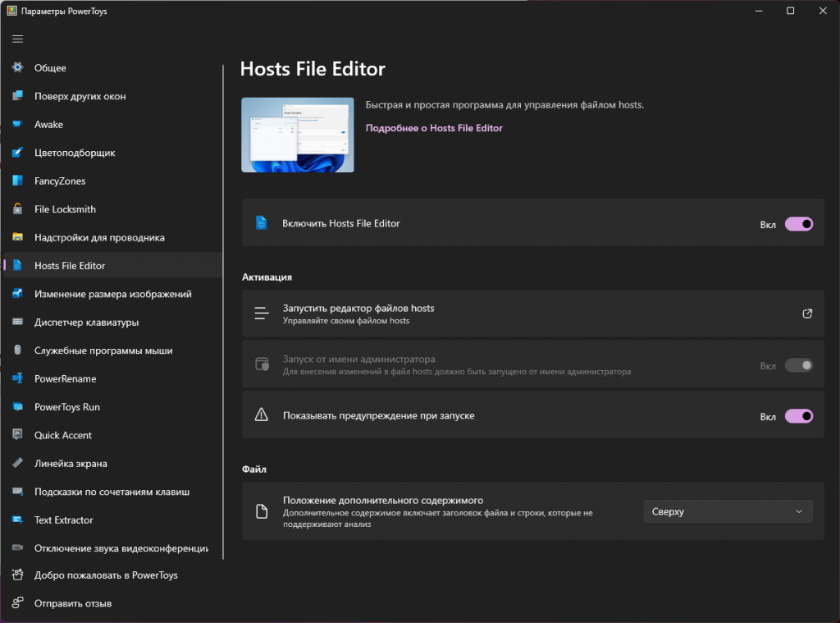Viewport: 840px width, 623px height.
Task: Open the Сверху position dropdown
Action: [x=727, y=511]
